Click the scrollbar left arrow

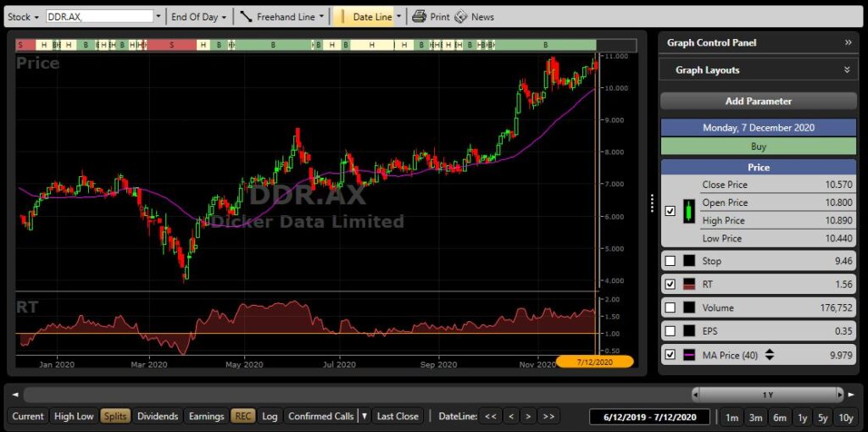coord(15,395)
